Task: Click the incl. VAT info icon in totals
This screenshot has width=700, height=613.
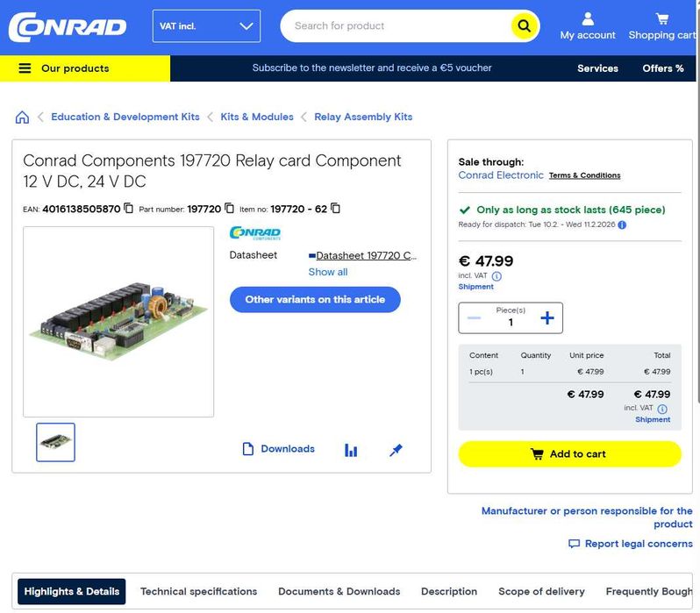Action: (662, 409)
